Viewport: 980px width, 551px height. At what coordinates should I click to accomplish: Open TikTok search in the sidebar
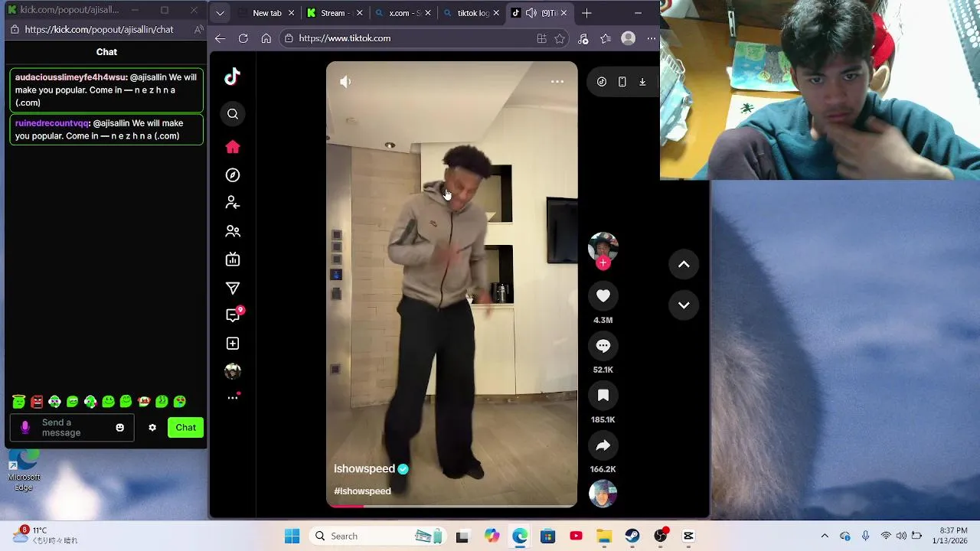[233, 114]
